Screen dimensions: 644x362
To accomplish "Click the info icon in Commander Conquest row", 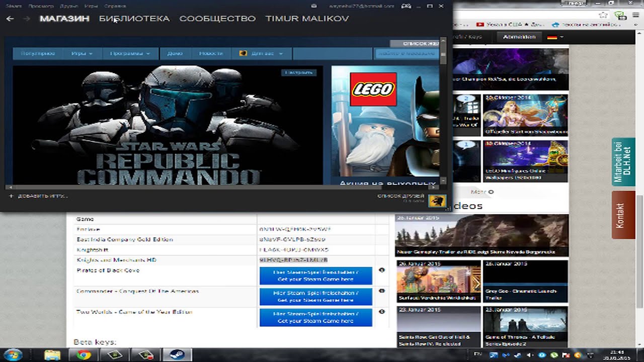I will (381, 291).
